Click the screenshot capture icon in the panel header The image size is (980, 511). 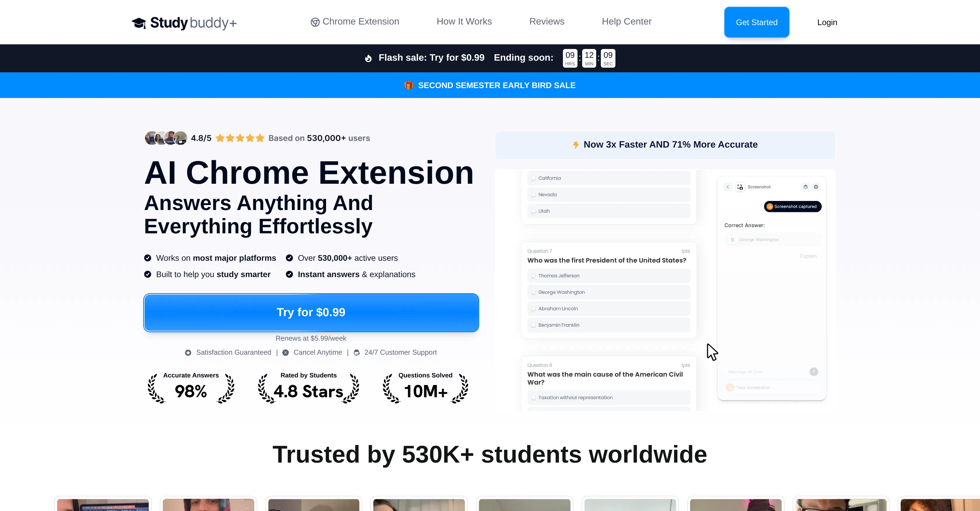tap(740, 187)
